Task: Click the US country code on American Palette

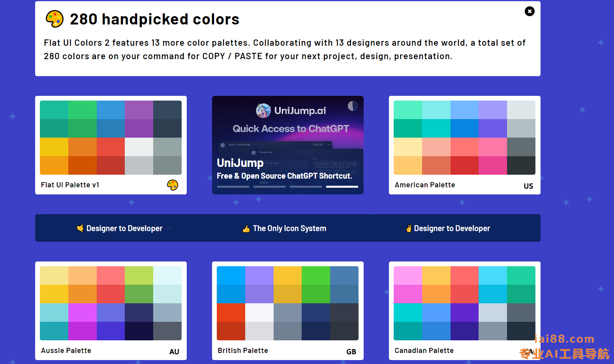Action: point(528,186)
